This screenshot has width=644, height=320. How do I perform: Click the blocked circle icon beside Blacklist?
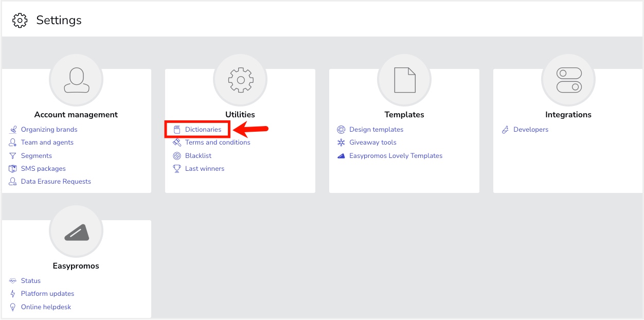pyautogui.click(x=177, y=156)
